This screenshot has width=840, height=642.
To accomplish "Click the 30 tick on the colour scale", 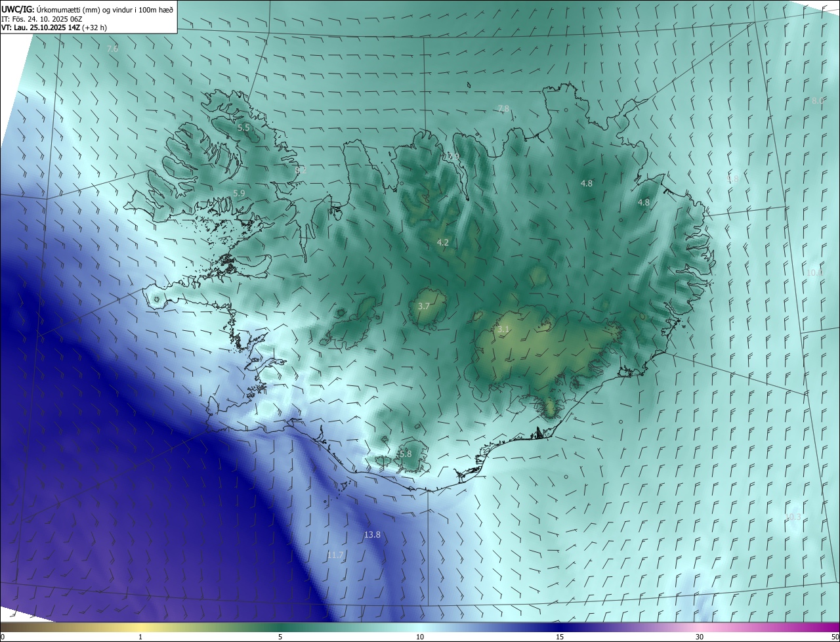I will (700, 637).
